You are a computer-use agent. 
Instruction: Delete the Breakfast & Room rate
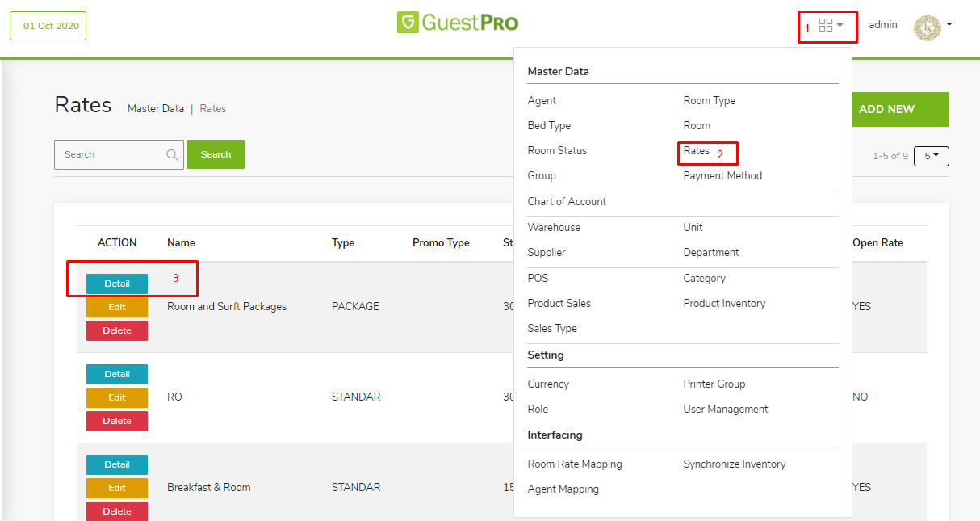click(x=117, y=511)
